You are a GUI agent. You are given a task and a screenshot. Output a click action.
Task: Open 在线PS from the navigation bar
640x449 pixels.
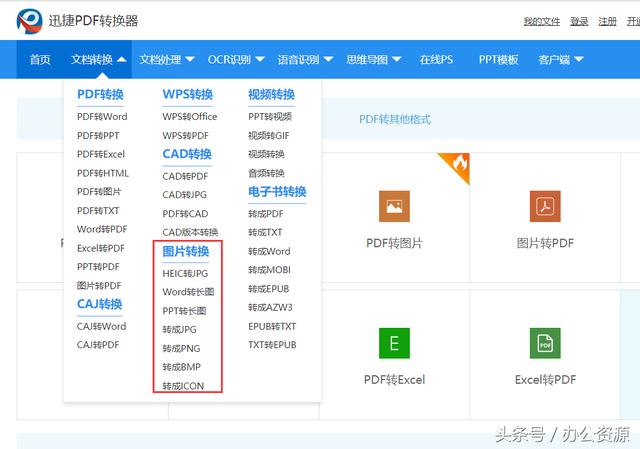[436, 60]
